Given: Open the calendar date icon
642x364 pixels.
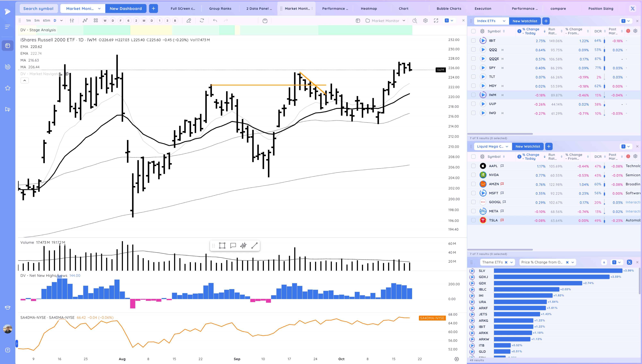Looking at the screenshot, I should point(265,21).
